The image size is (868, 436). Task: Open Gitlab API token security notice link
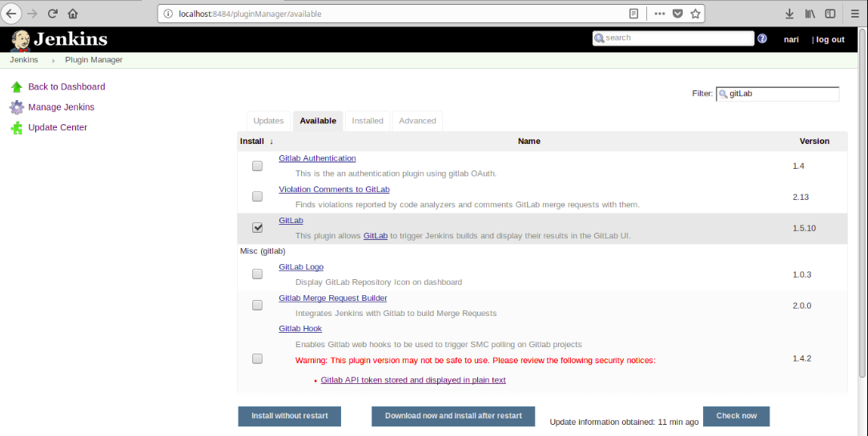click(413, 380)
